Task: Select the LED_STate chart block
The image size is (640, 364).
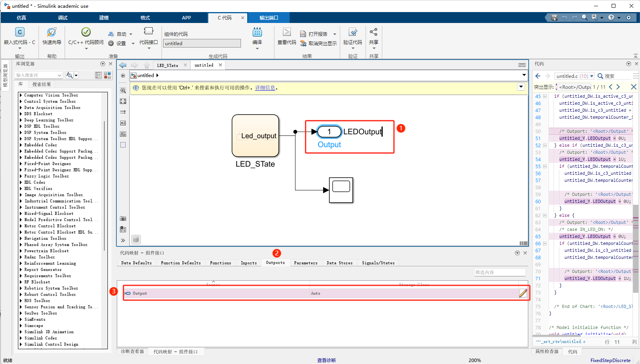Action: coord(255,135)
